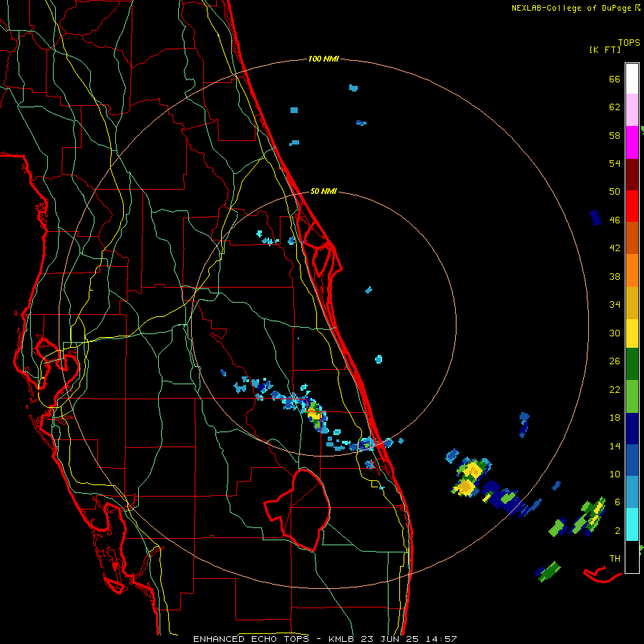This screenshot has width=644, height=644.
Task: Click the '30' legend value
Action: (615, 333)
